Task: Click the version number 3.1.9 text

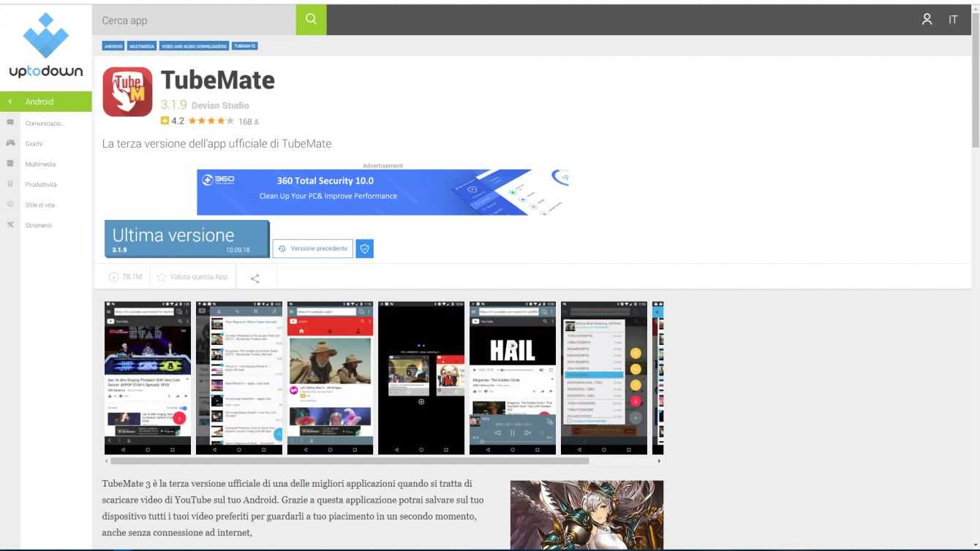Action: coord(174,105)
